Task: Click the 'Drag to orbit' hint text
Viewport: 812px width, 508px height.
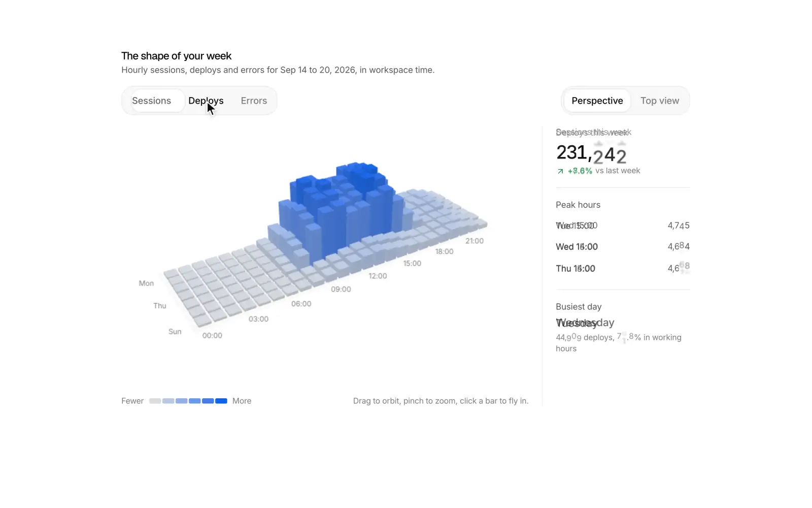Action: tap(441, 401)
